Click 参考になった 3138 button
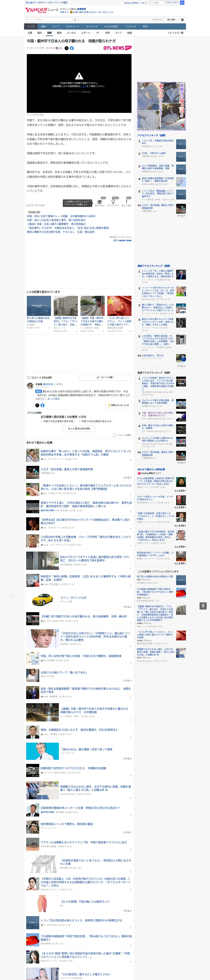The height and width of the screenshot is (980, 210). click(x=119, y=406)
